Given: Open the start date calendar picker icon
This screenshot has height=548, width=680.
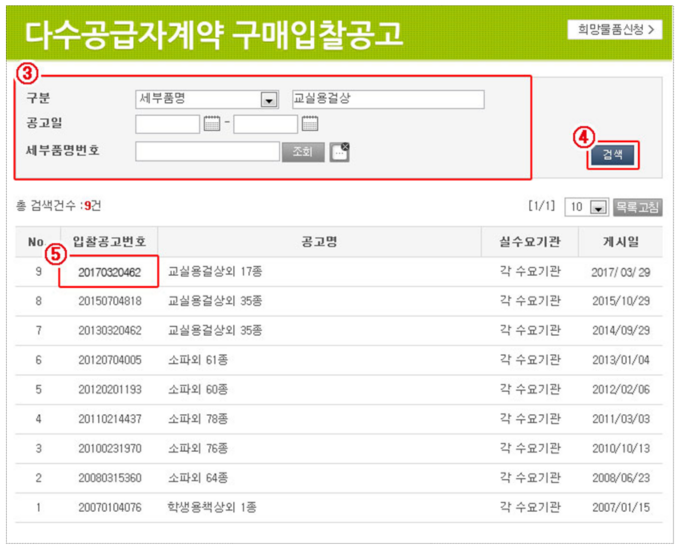Looking at the screenshot, I should point(212,124).
